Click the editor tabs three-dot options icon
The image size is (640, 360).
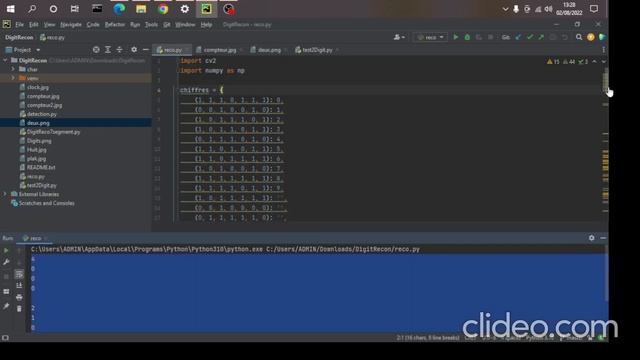point(603,50)
